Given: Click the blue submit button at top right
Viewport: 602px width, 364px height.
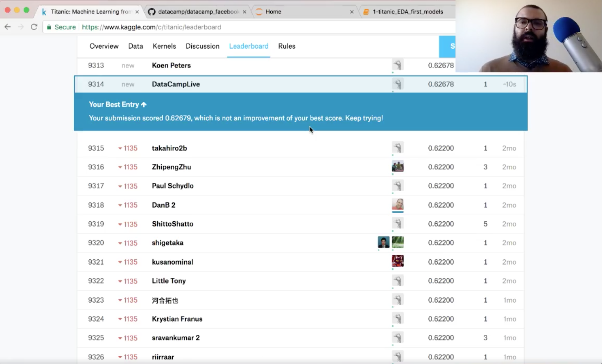Looking at the screenshot, I should point(447,46).
